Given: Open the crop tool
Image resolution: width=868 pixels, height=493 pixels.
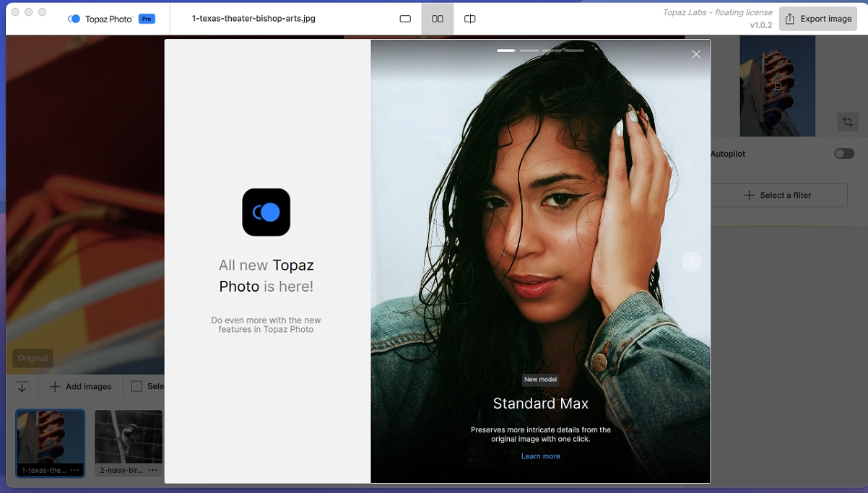Looking at the screenshot, I should [848, 121].
